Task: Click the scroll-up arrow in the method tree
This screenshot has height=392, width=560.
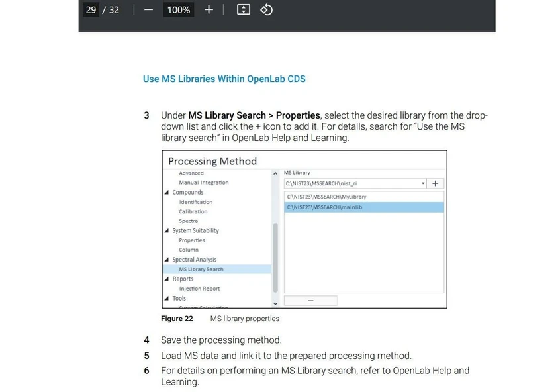Action: click(276, 173)
